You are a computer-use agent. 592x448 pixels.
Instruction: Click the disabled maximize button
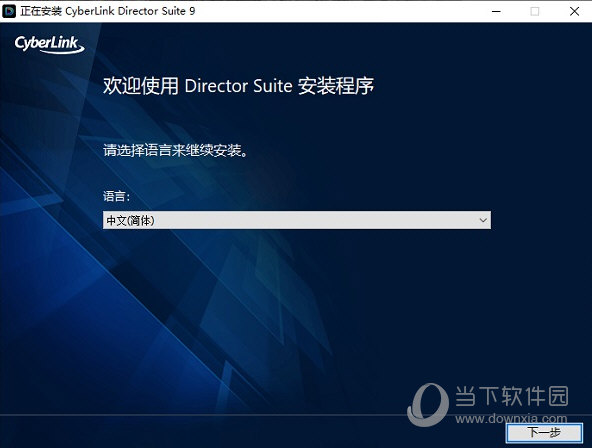point(535,11)
